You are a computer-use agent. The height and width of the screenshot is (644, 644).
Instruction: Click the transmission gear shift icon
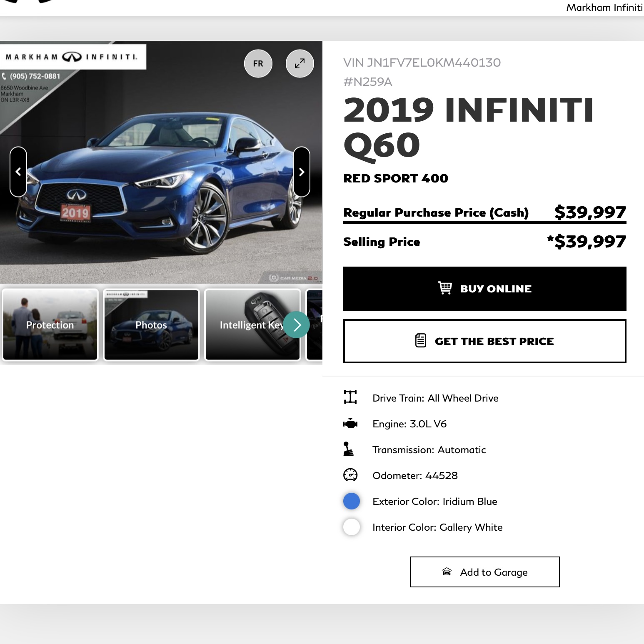349,449
